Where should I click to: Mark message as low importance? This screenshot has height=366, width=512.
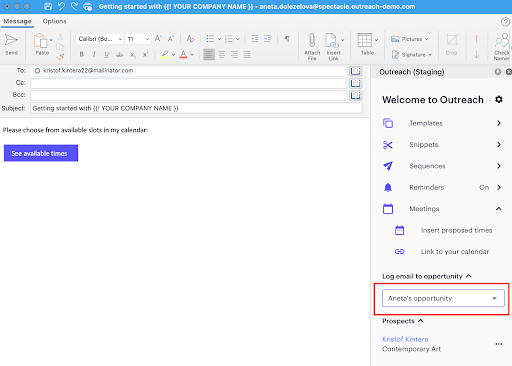click(x=476, y=54)
